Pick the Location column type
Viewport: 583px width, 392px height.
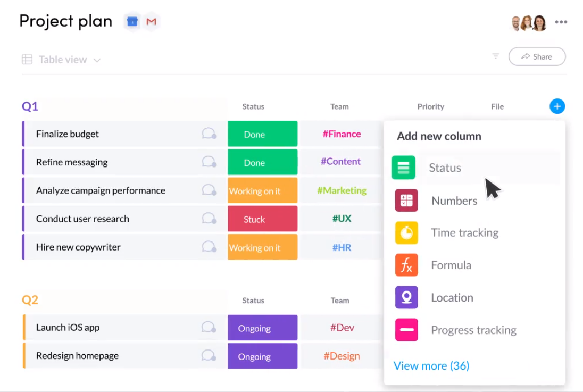452,297
